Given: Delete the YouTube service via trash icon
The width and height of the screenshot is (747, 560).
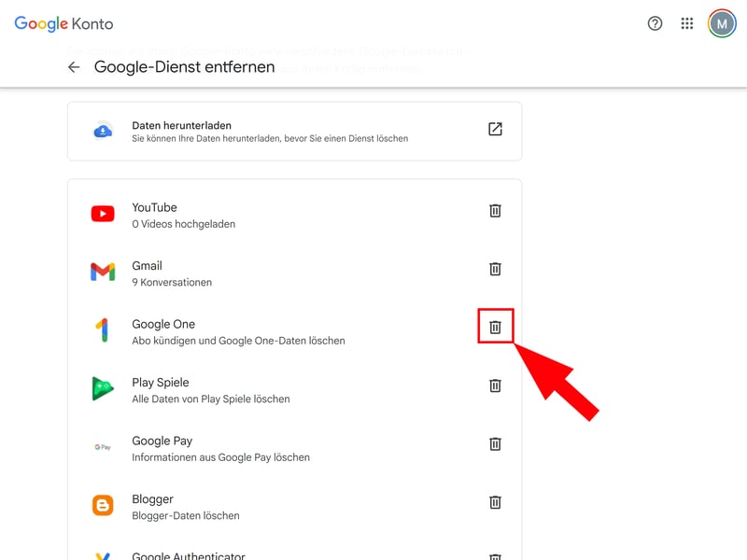Looking at the screenshot, I should coord(495,211).
